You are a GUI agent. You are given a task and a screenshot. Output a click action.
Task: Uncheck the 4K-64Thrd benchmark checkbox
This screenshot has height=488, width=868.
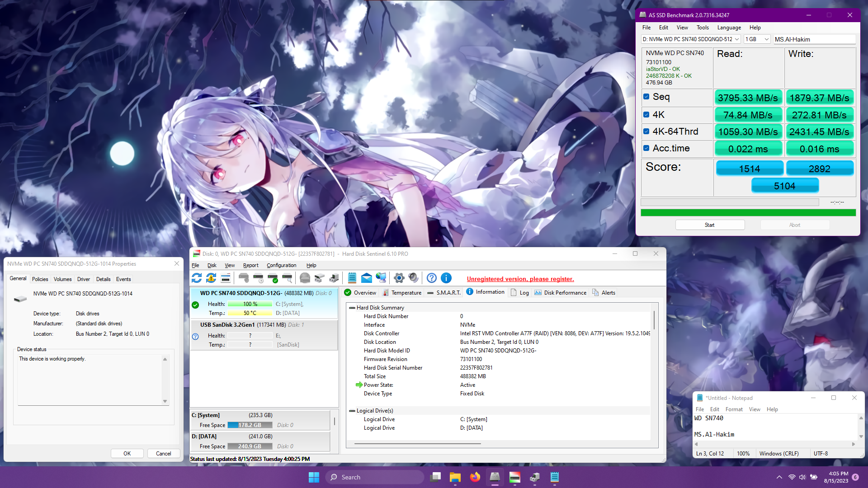point(646,131)
